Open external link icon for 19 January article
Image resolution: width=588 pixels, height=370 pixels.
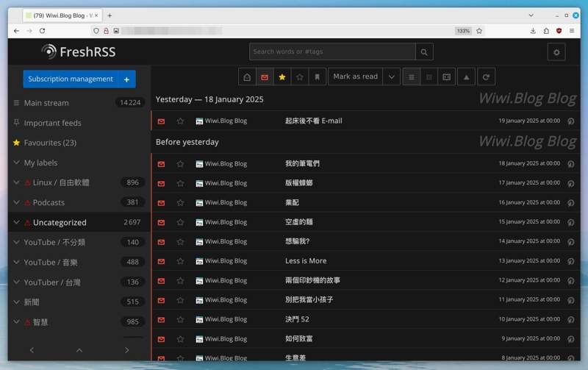[571, 121]
